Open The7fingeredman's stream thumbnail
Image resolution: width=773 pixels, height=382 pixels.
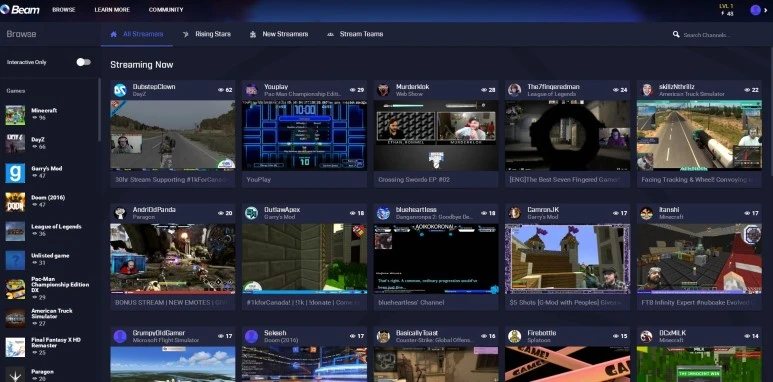567,136
